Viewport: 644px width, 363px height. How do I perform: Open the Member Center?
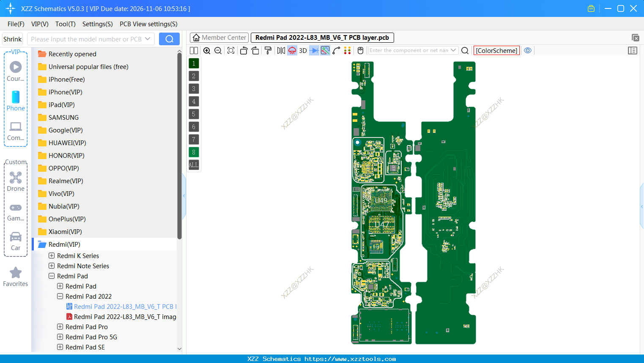click(x=219, y=37)
